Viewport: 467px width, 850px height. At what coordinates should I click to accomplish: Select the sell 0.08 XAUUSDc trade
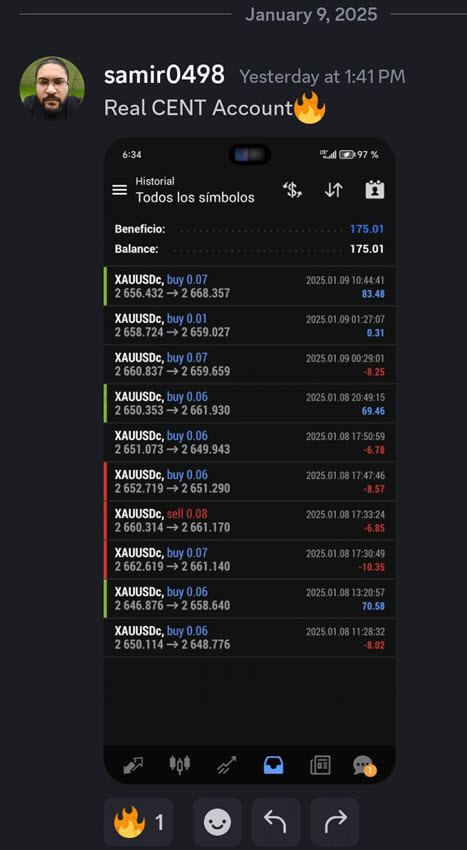coord(250,520)
